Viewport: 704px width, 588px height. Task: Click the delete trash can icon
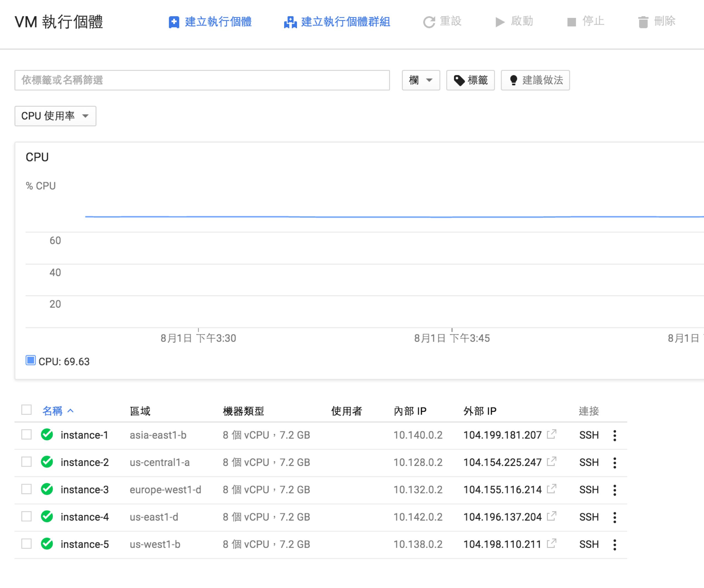[x=643, y=22]
